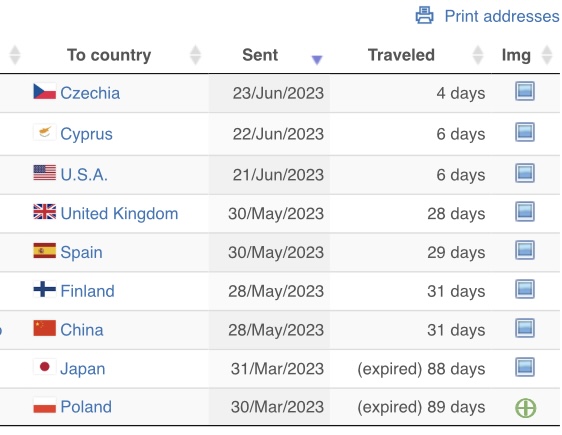Viewport: 562px width, 435px height.
Task: Sort by Traveled column arrows
Action: click(478, 55)
